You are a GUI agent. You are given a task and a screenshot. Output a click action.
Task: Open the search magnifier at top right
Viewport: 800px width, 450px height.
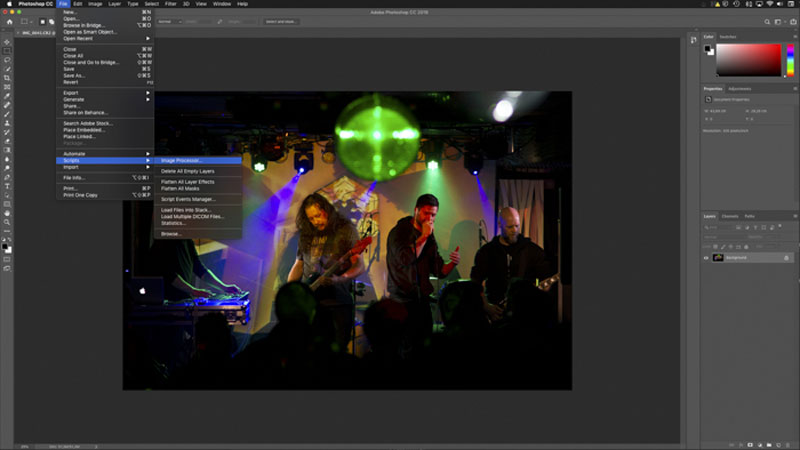pos(767,22)
